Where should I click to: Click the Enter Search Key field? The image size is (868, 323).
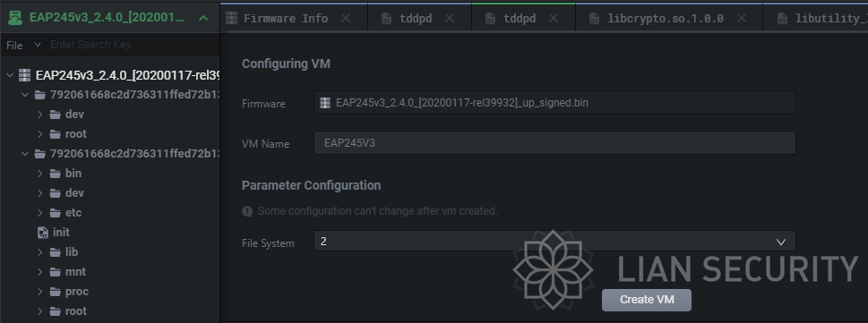[x=132, y=45]
